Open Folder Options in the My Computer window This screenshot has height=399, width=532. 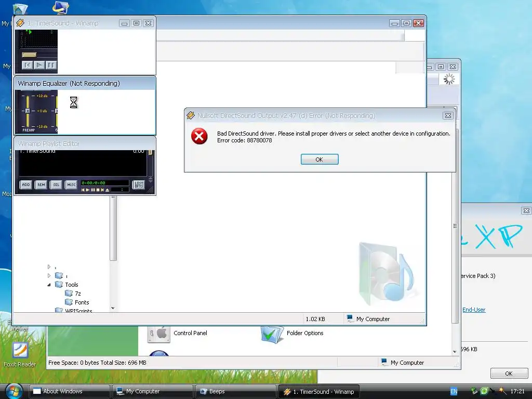click(x=292, y=334)
